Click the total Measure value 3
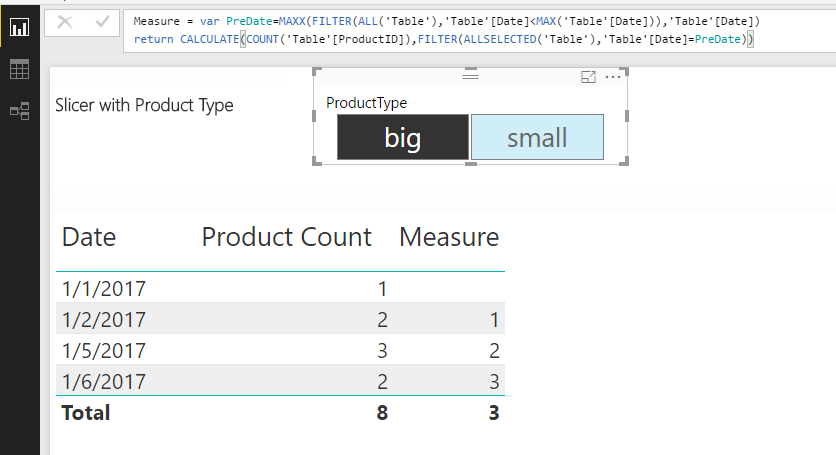 494,413
